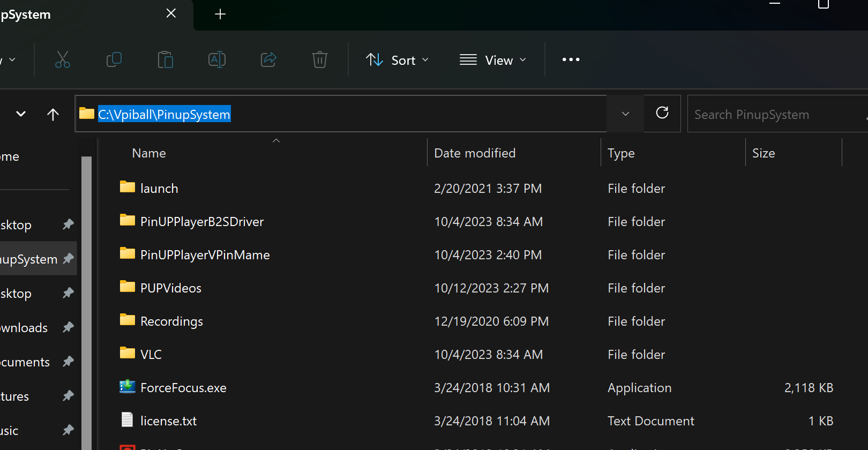868x450 pixels.
Task: Click the Copy icon in toolbar
Action: point(114,59)
